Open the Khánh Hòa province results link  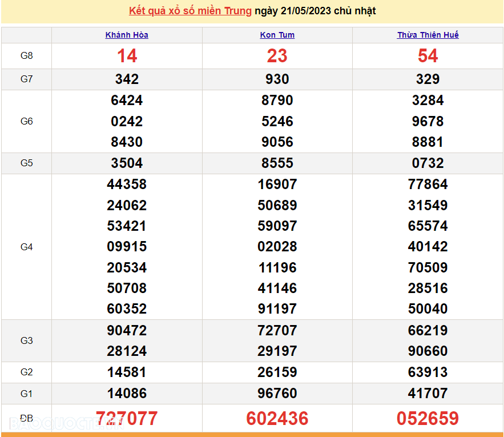pos(127,35)
